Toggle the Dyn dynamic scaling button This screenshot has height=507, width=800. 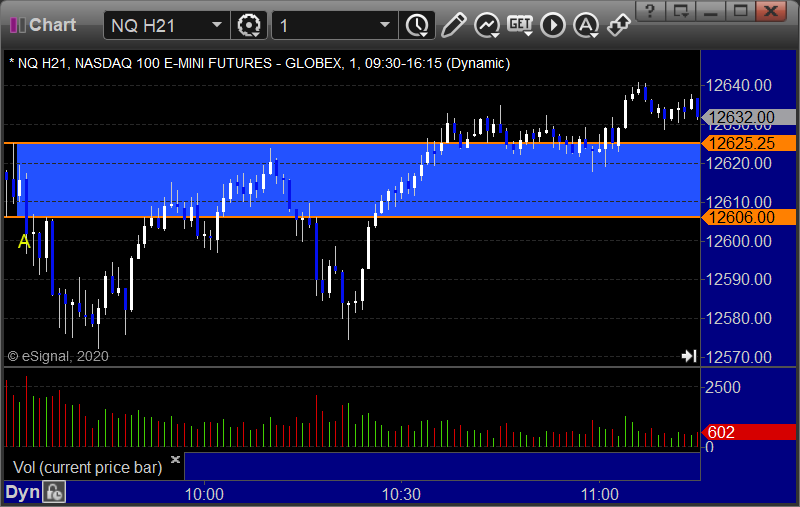point(22,492)
